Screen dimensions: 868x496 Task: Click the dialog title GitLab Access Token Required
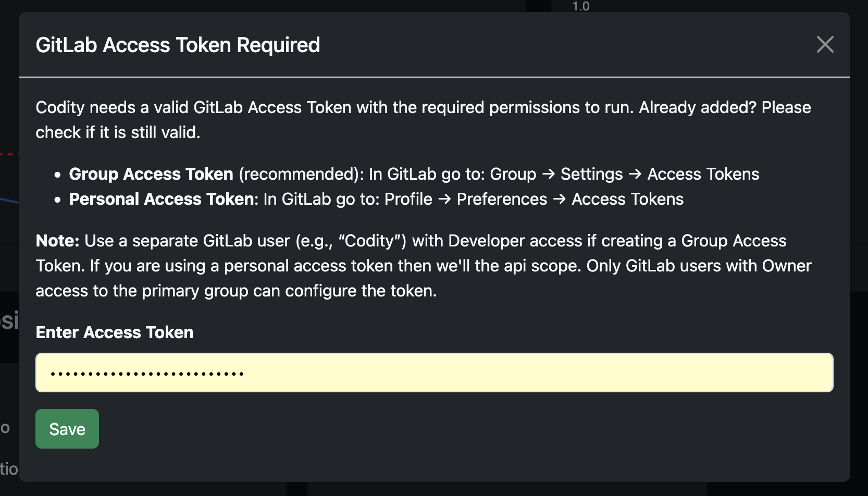click(x=178, y=45)
